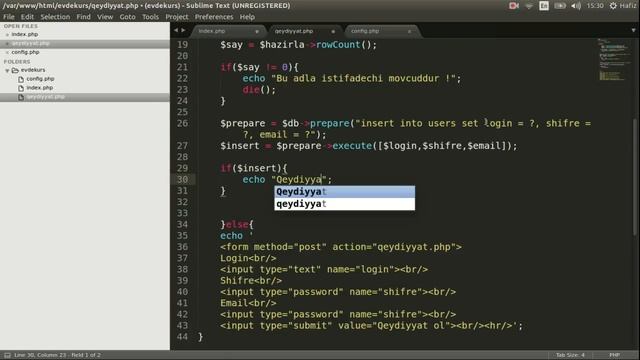
Task: Open the Find menu
Action: pyautogui.click(x=84, y=17)
